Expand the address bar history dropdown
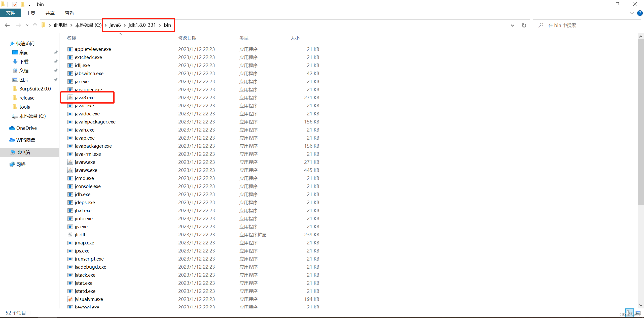 pos(512,25)
